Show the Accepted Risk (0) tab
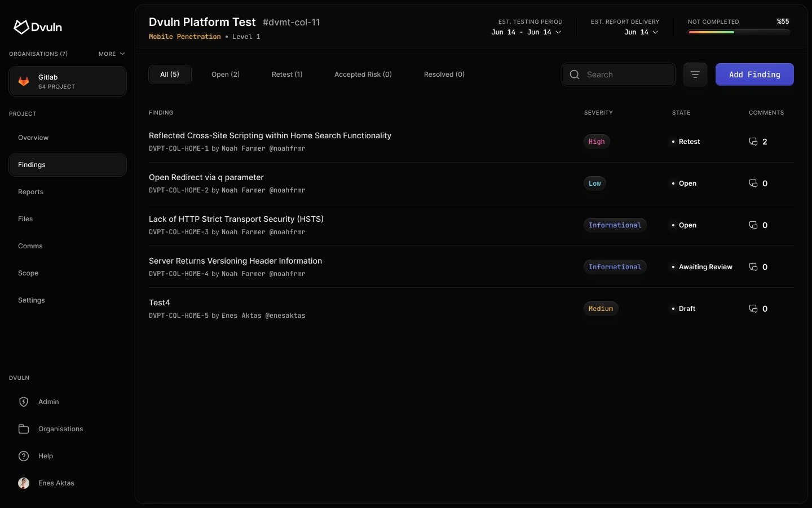Image resolution: width=812 pixels, height=508 pixels. point(363,75)
